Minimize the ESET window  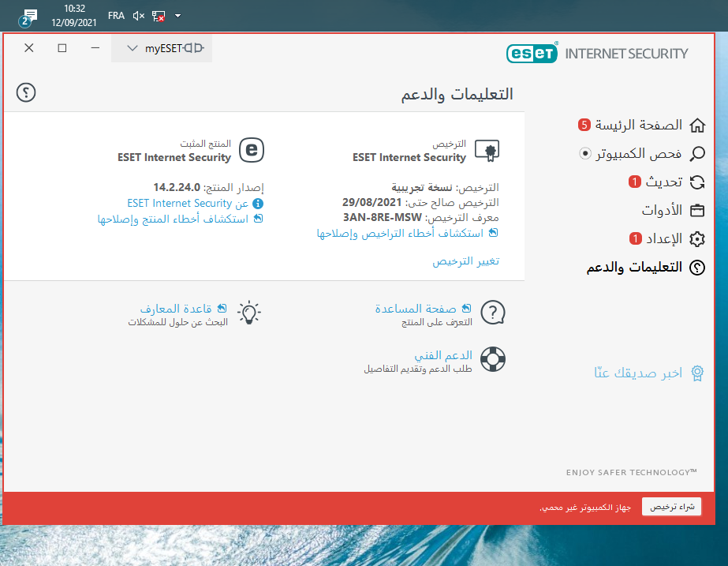[95, 48]
